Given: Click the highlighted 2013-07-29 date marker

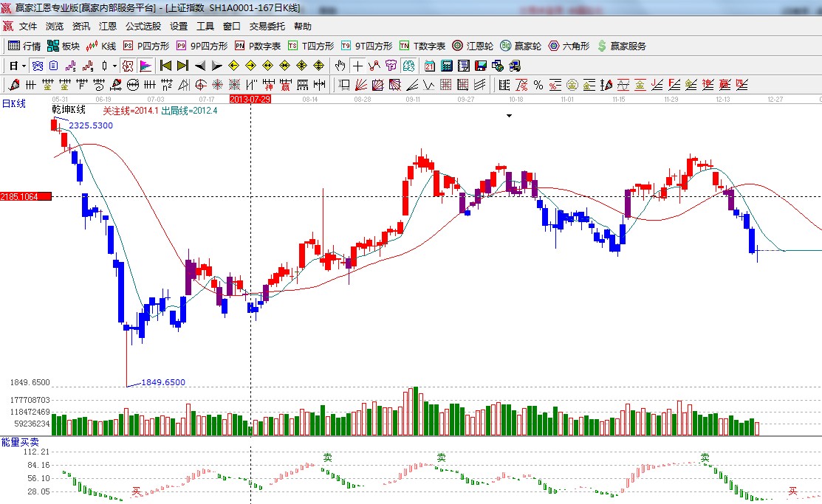Looking at the screenshot, I should (250, 98).
